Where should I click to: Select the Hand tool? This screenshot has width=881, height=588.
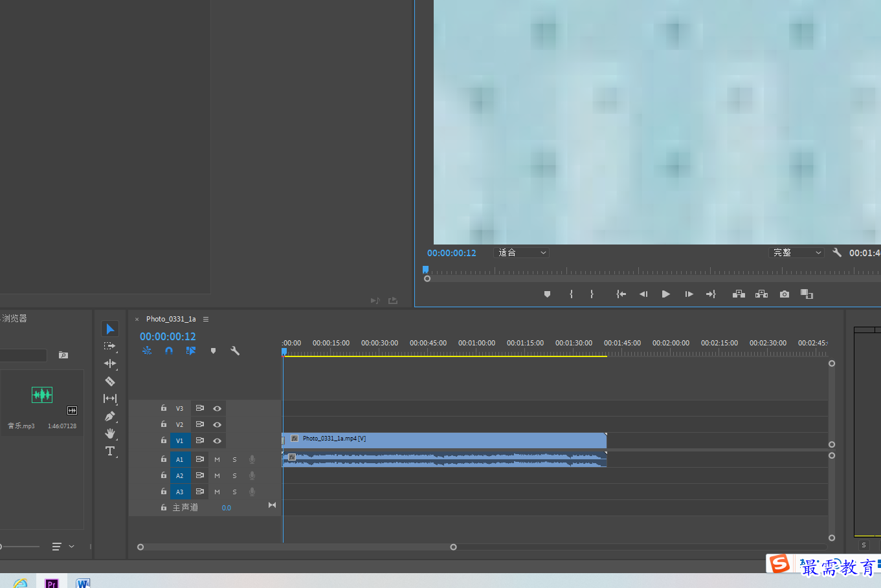[110, 433]
